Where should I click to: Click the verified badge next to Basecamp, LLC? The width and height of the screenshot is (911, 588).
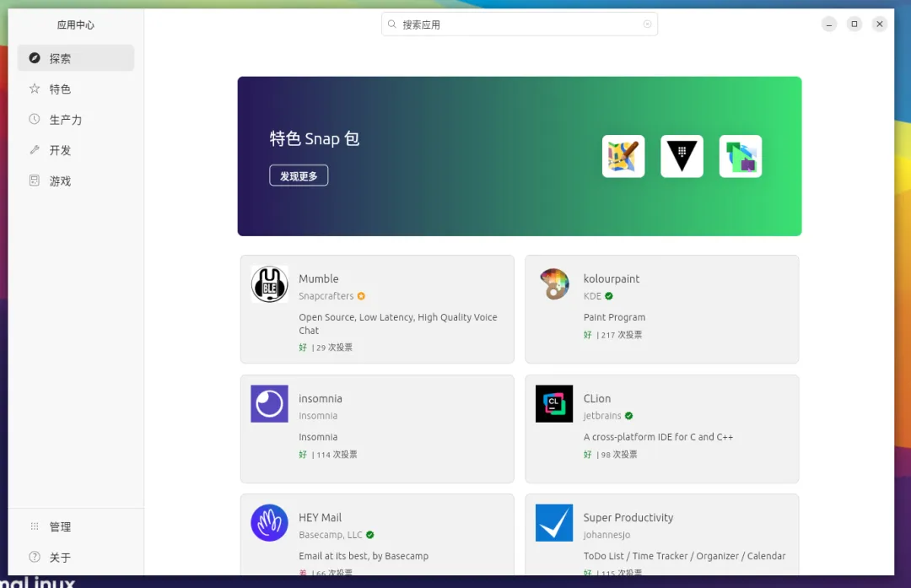tap(370, 535)
